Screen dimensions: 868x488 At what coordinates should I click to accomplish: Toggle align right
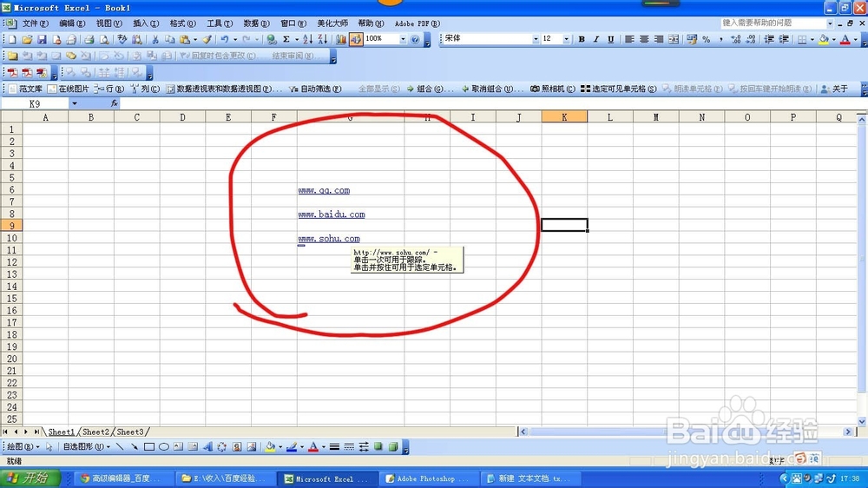(x=659, y=39)
